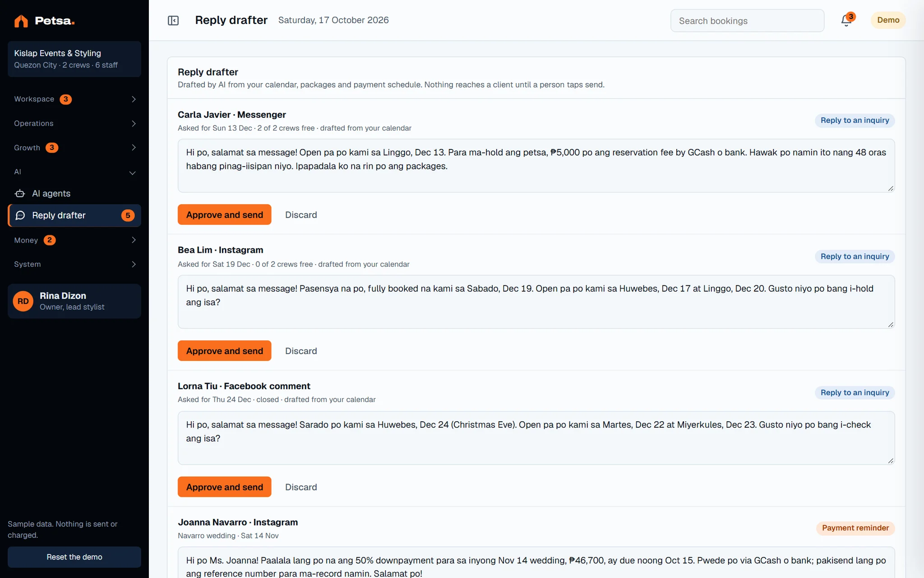The width and height of the screenshot is (924, 578).
Task: Edit Bea Lim's draft message text
Action: coord(536,302)
